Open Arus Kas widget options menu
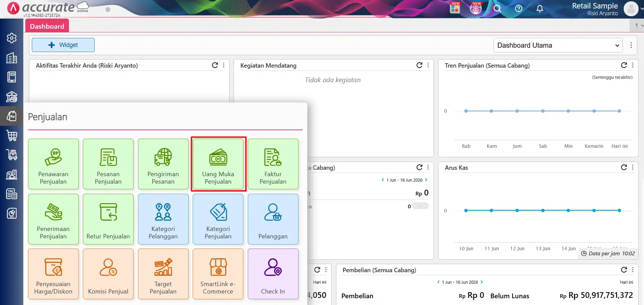 coord(633,167)
